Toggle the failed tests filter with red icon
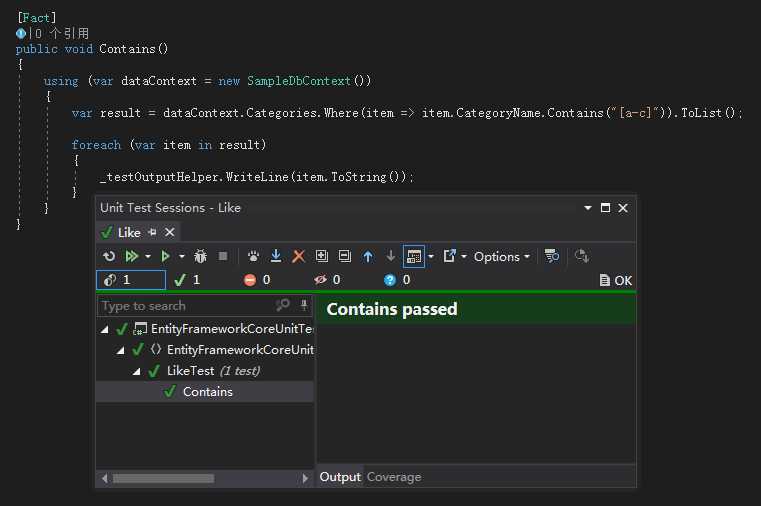The height and width of the screenshot is (506, 761). click(x=257, y=280)
